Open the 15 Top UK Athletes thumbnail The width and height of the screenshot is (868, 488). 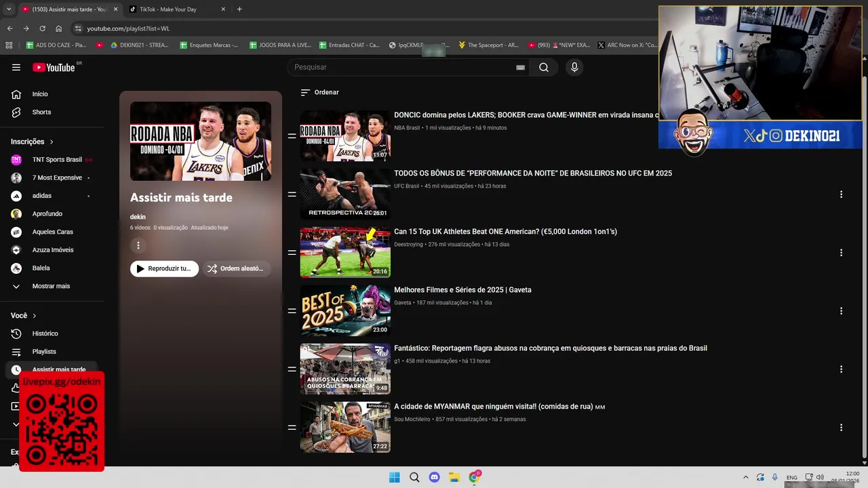[345, 252]
